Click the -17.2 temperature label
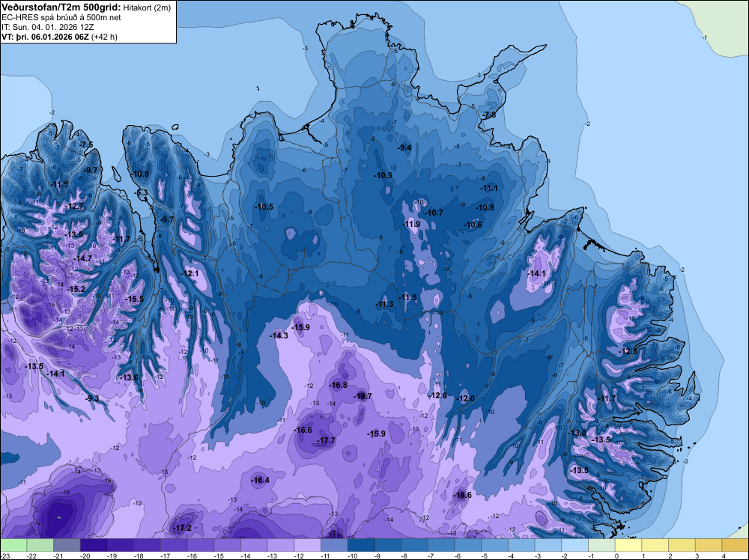The height and width of the screenshot is (560, 749). tap(182, 528)
